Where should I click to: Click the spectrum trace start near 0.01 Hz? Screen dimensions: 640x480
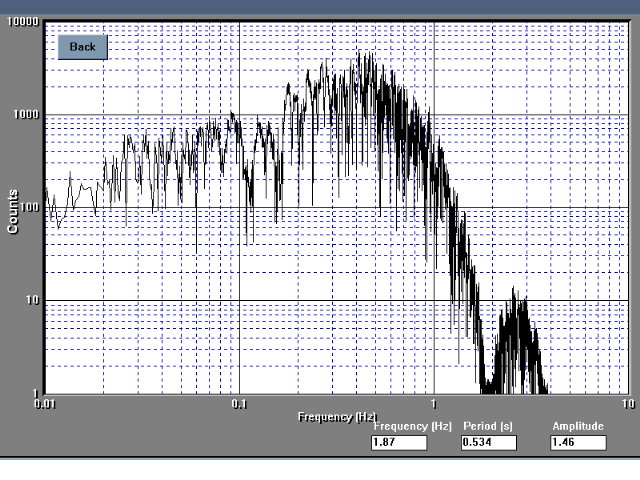(46, 200)
